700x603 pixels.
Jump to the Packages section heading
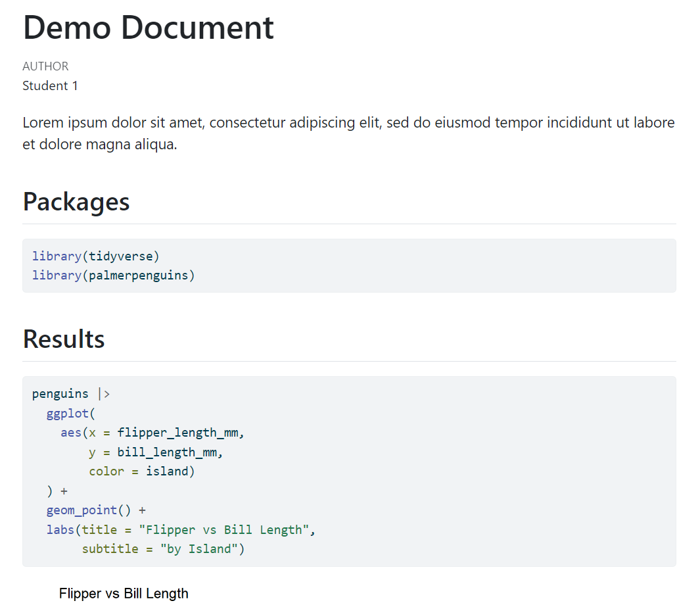pyautogui.click(x=76, y=202)
